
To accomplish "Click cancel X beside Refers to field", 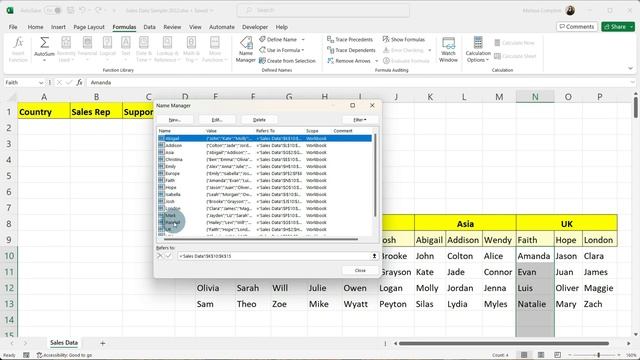I will point(160,256).
